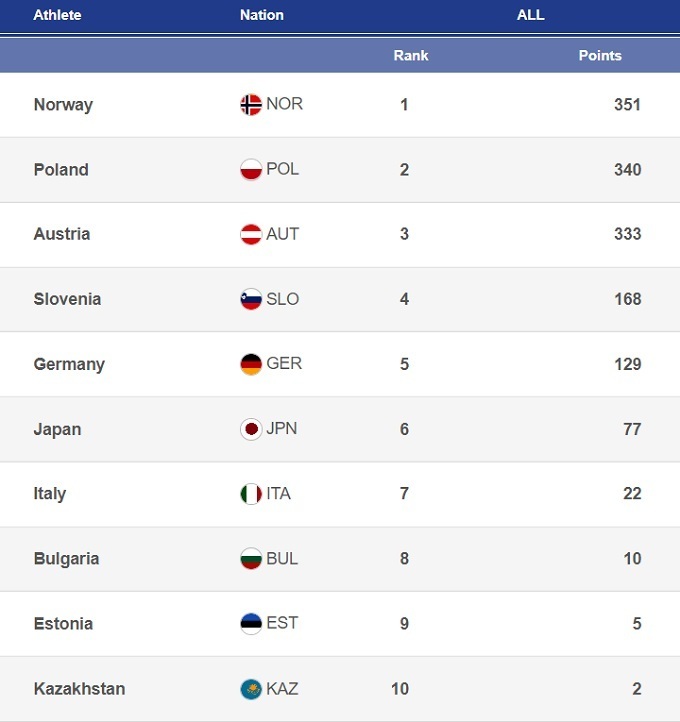Screen dimensions: 680x722
Task: Click the Italy flag icon
Action: (x=251, y=494)
